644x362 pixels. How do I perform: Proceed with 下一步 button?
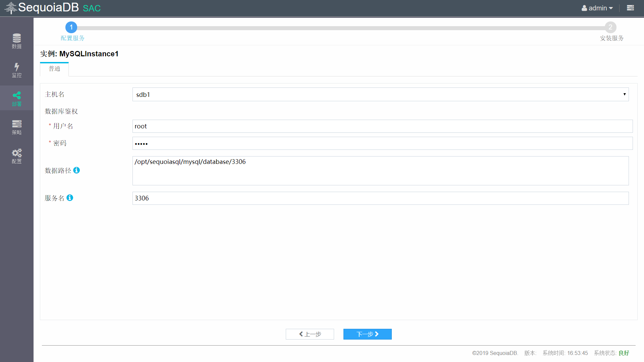click(x=368, y=334)
